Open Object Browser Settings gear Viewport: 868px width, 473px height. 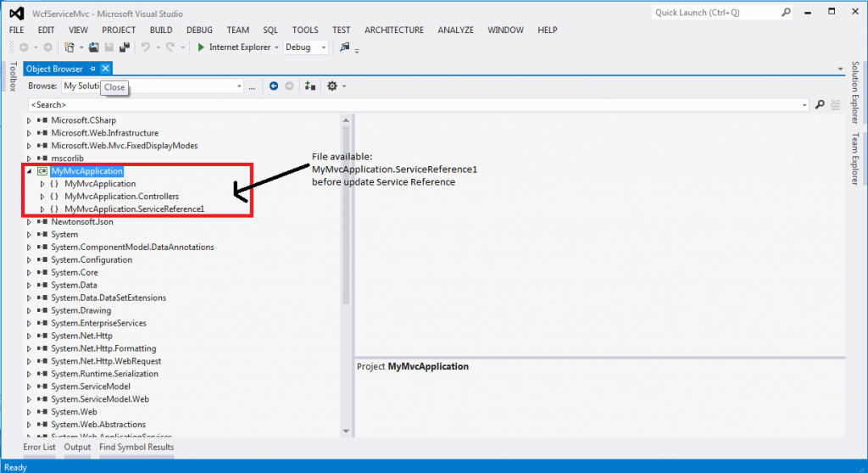(x=331, y=86)
